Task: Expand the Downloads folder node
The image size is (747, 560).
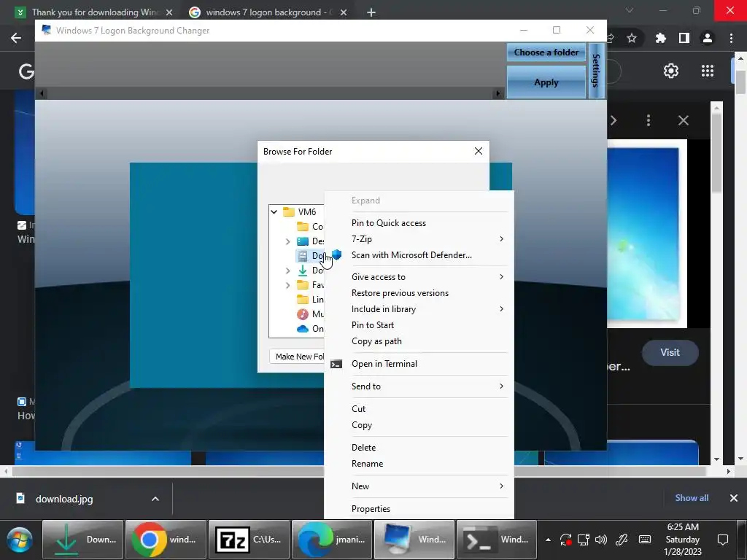Action: click(287, 271)
